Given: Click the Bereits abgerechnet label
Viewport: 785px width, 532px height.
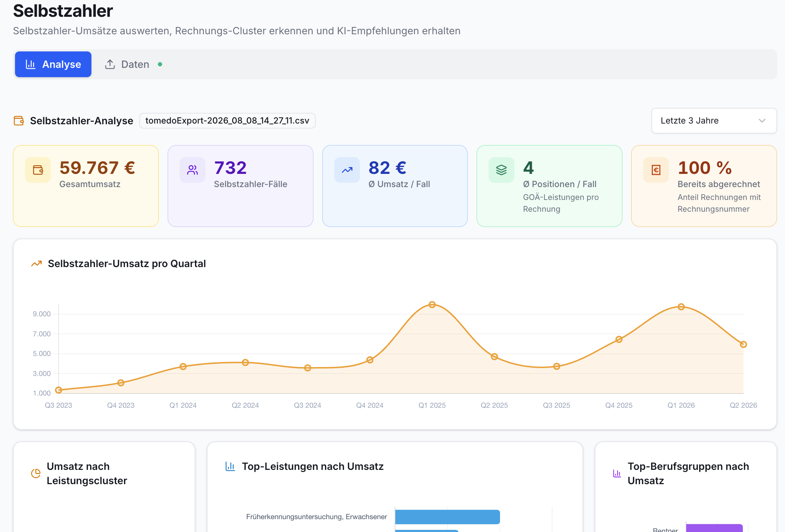Looking at the screenshot, I should [x=719, y=184].
